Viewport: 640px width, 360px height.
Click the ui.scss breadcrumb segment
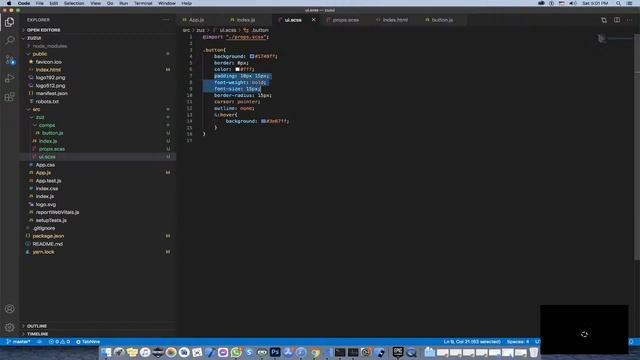click(228, 30)
